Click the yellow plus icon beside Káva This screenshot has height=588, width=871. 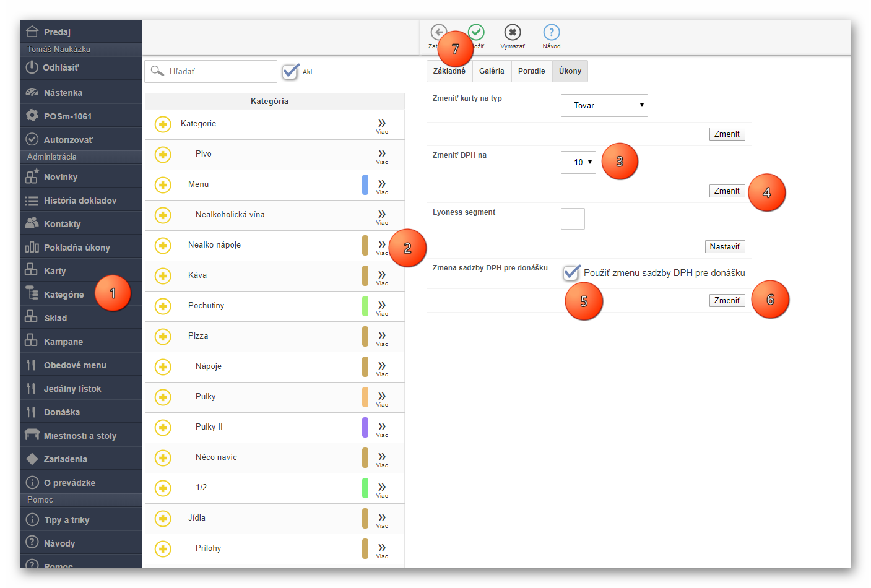tap(163, 275)
